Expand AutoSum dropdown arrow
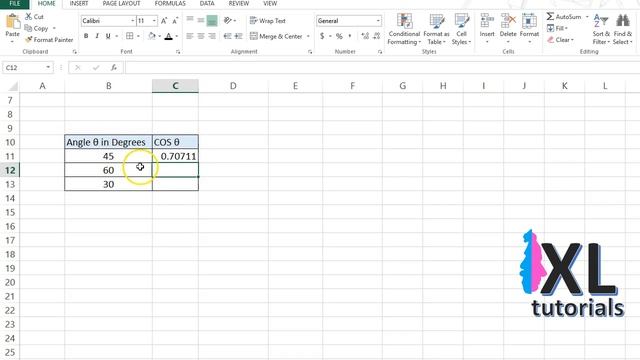 587,17
